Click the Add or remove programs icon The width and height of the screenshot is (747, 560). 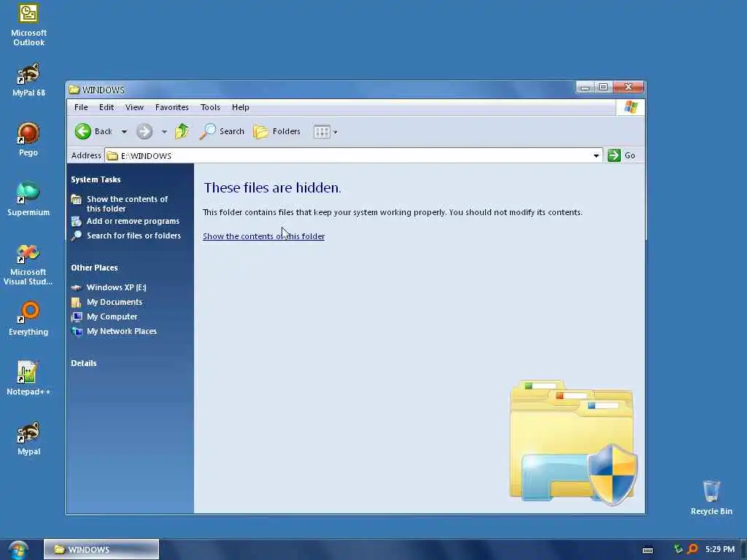coord(76,221)
